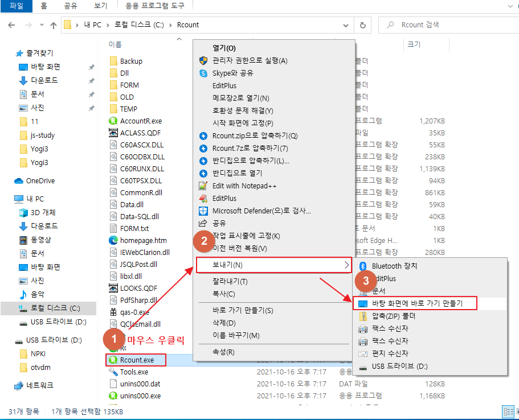Choose 삭제(D) from context menu

(x=224, y=323)
